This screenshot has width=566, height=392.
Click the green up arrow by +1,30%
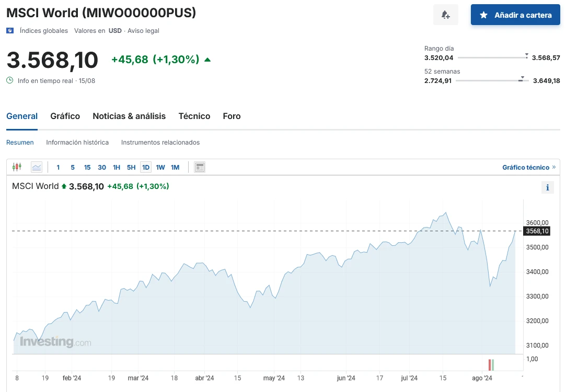coord(207,60)
